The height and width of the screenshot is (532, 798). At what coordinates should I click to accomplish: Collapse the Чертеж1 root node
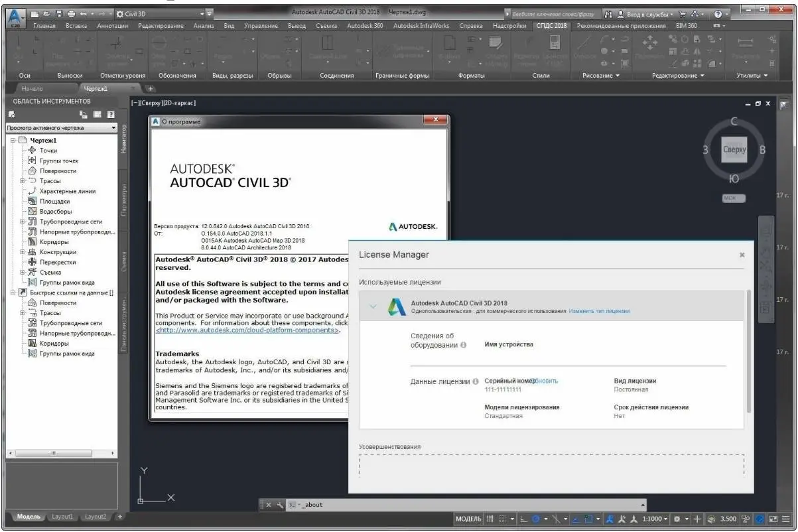point(13,141)
